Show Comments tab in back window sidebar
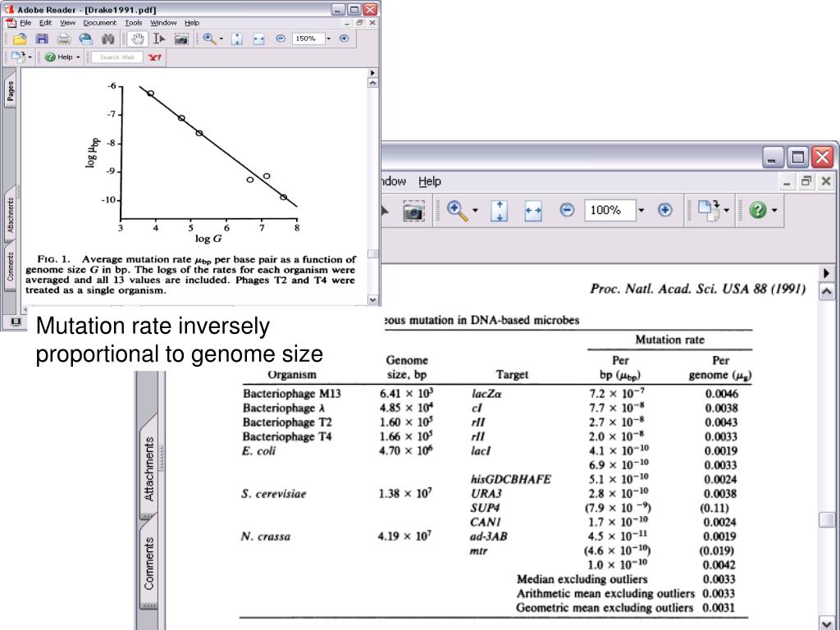 click(x=149, y=564)
